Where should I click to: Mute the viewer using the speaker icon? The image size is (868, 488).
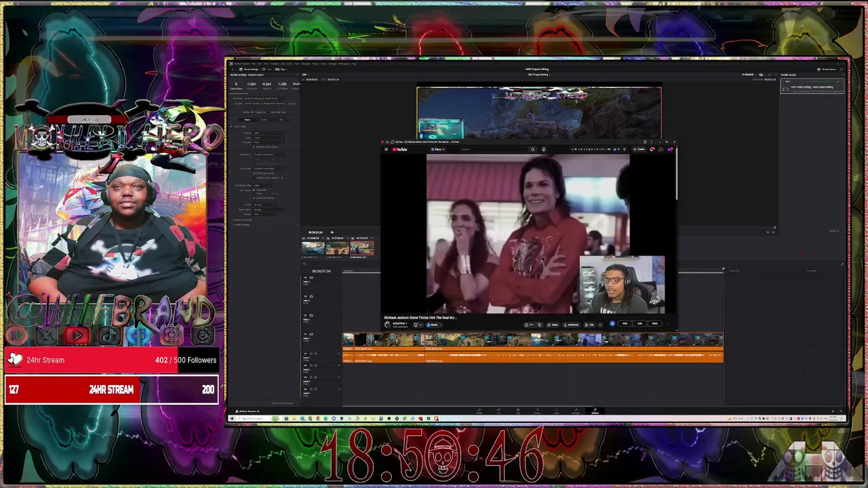[332, 232]
